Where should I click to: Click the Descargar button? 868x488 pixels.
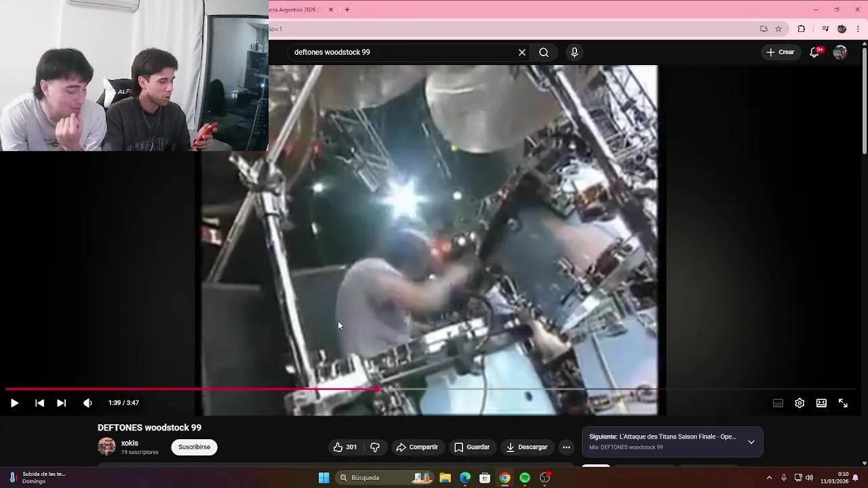pyautogui.click(x=527, y=447)
